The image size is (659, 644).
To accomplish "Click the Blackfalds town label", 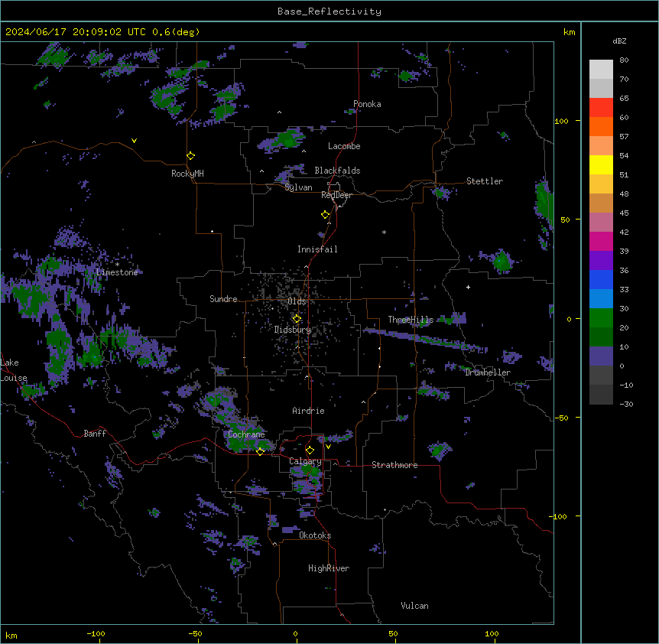I will click(337, 171).
